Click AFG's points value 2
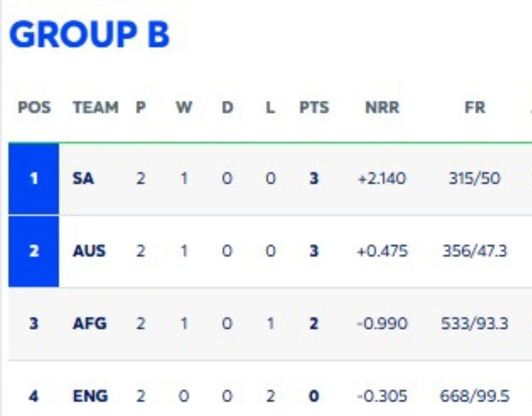The width and height of the screenshot is (532, 416). pyautogui.click(x=314, y=324)
